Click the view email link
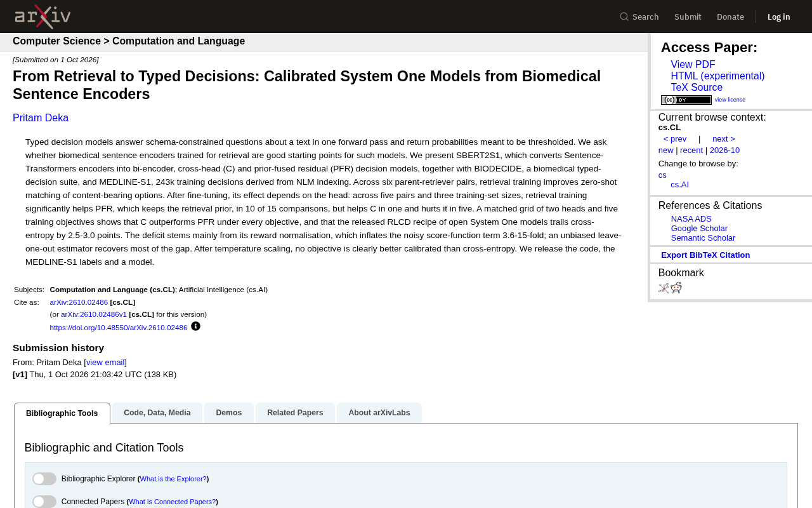 point(105,363)
